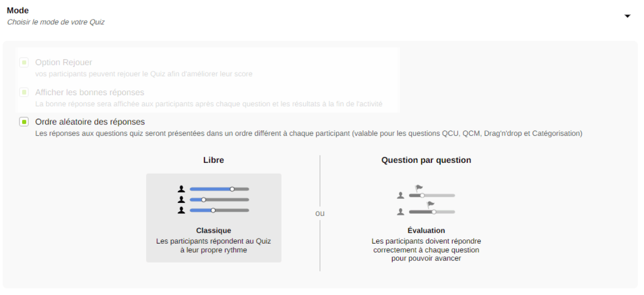Select the Question par question heading
Viewport: 644px width, 295px height.
click(426, 160)
